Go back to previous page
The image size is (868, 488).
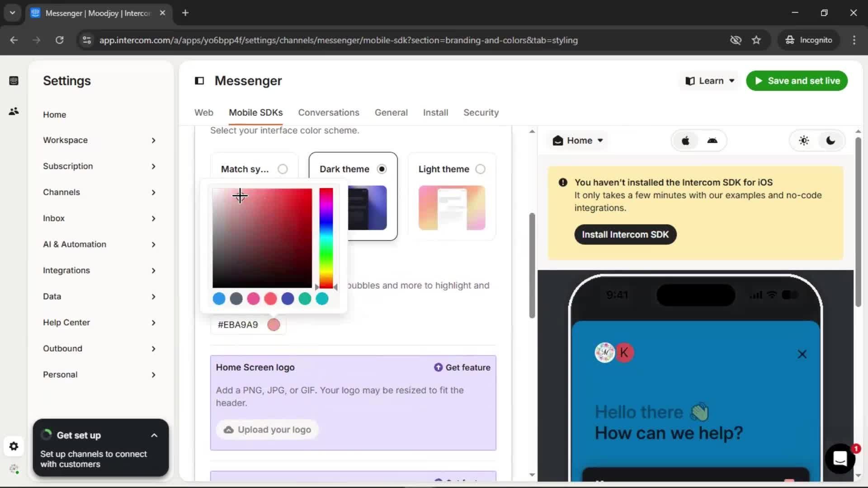coord(14,40)
